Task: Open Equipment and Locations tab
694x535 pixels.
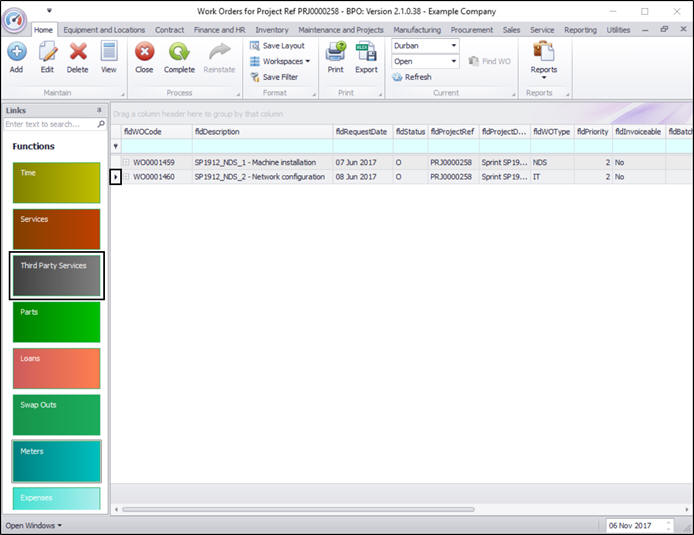Action: [x=104, y=30]
